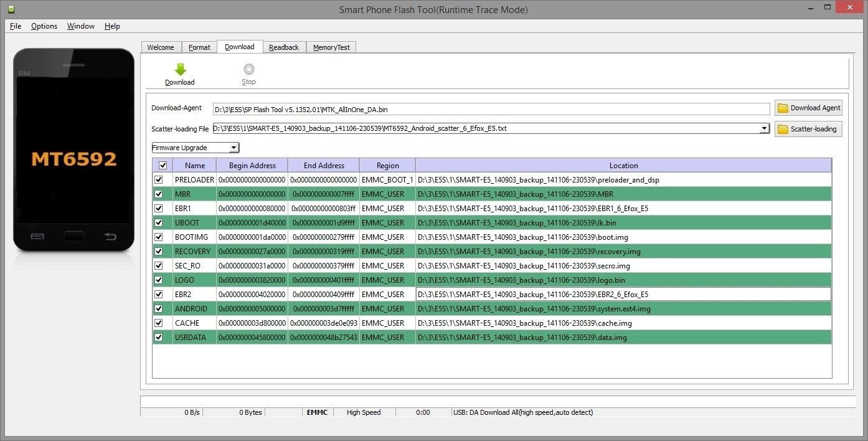
Task: Click the Flash Tool app icon in title bar
Action: point(12,9)
